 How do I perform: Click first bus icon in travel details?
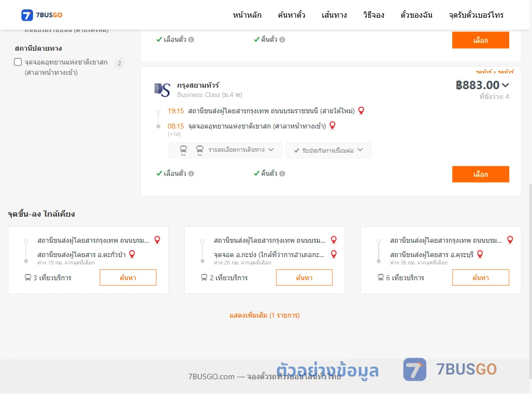tap(183, 150)
